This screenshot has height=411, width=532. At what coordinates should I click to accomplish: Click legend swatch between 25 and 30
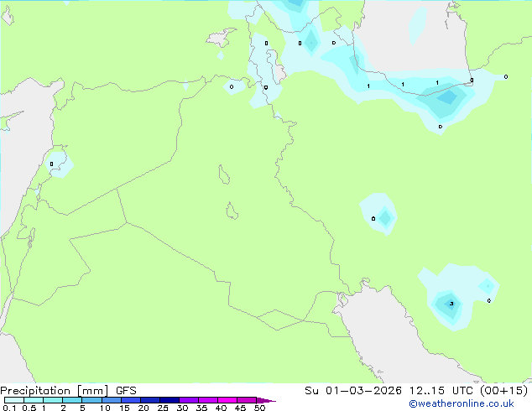coord(170,400)
